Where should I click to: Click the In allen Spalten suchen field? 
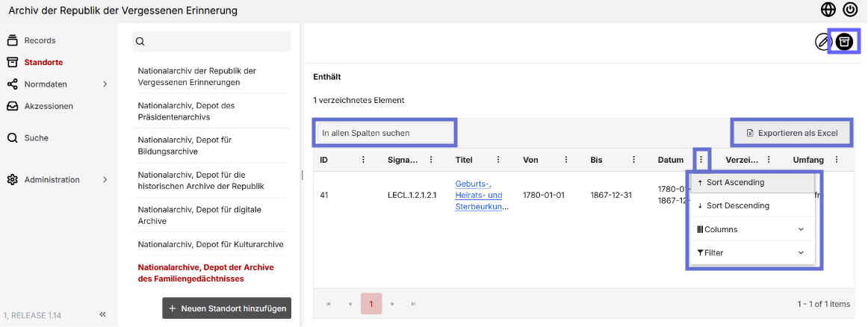point(385,133)
